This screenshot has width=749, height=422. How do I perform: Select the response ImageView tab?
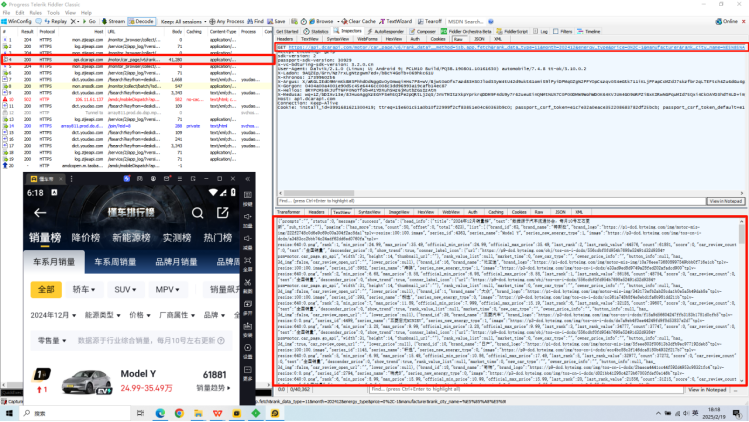point(399,212)
